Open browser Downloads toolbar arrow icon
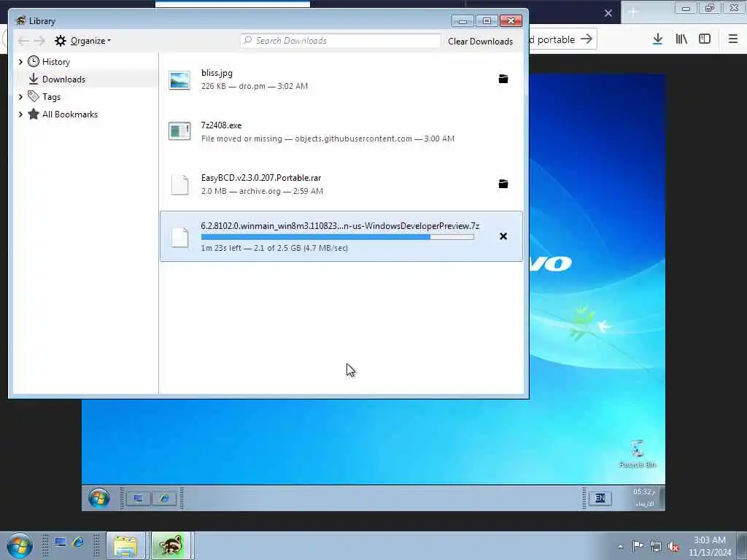Viewport: 747px width, 560px height. (x=657, y=39)
